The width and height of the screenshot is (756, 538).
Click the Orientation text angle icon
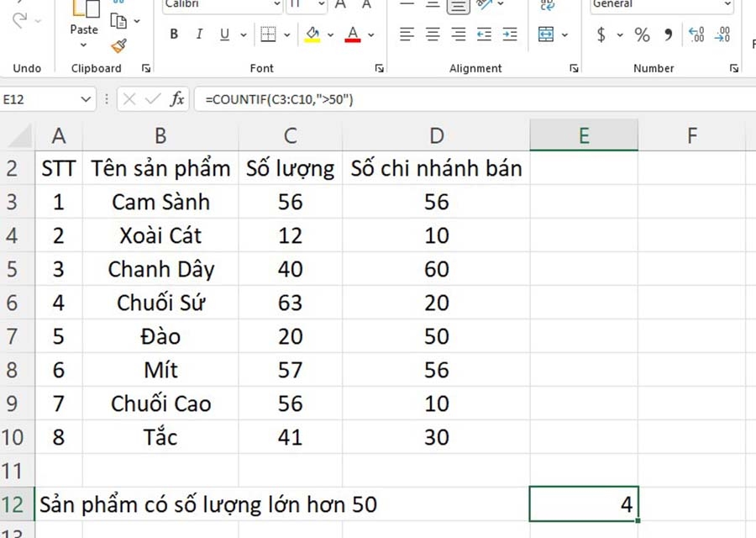click(484, 5)
